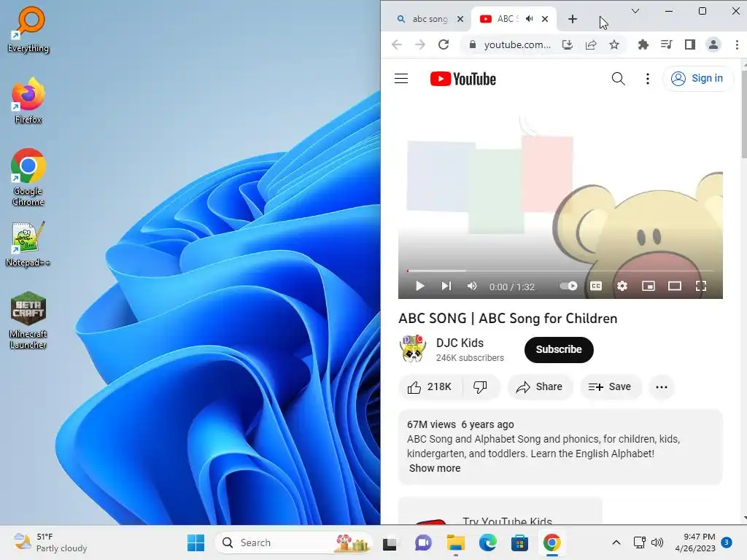Click the Sign in button
The height and width of the screenshot is (560, 747).
pyautogui.click(x=697, y=79)
